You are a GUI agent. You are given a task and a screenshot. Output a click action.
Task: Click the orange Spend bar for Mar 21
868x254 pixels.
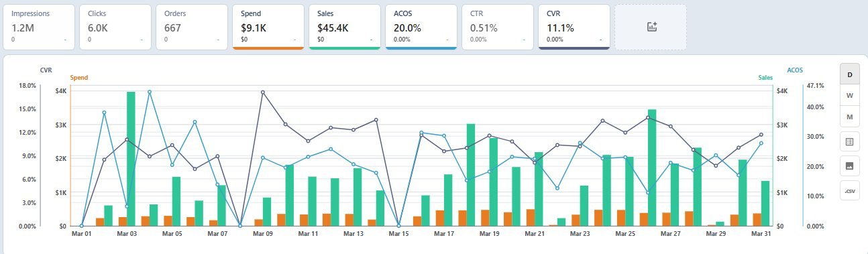[531, 218]
